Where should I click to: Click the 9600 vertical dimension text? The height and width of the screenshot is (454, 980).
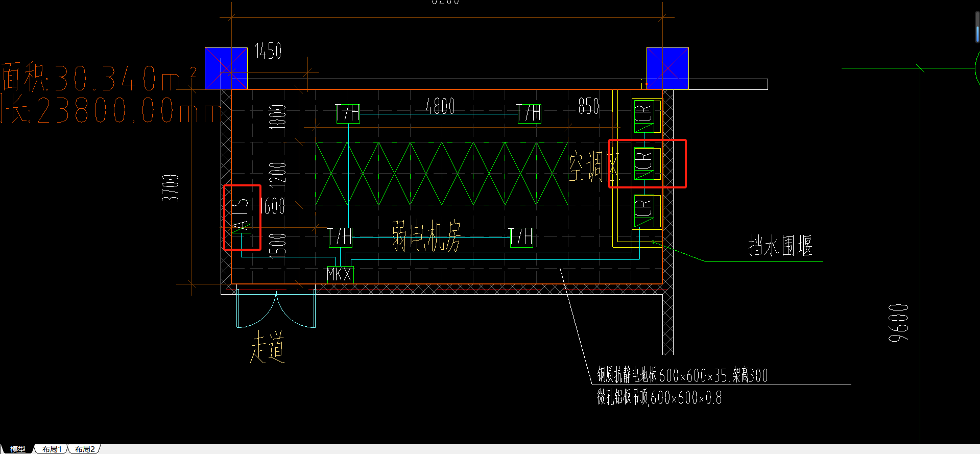(x=899, y=323)
